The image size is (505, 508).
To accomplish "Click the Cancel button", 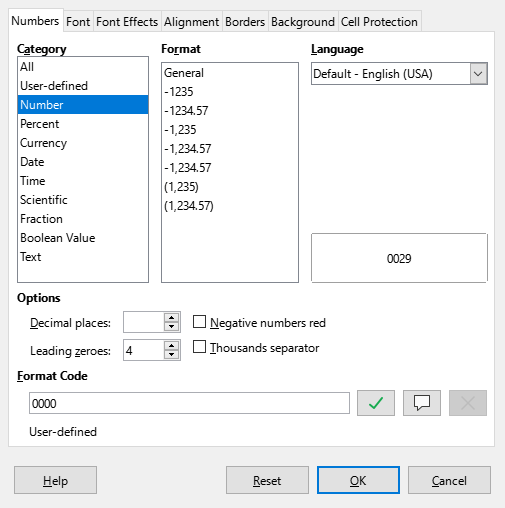I will pyautogui.click(x=449, y=480).
